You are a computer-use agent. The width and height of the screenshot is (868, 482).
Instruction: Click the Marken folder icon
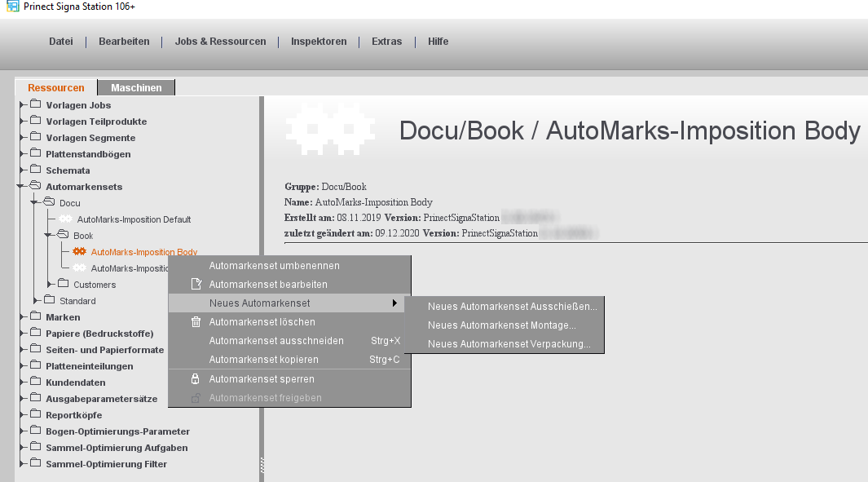[x=36, y=316]
